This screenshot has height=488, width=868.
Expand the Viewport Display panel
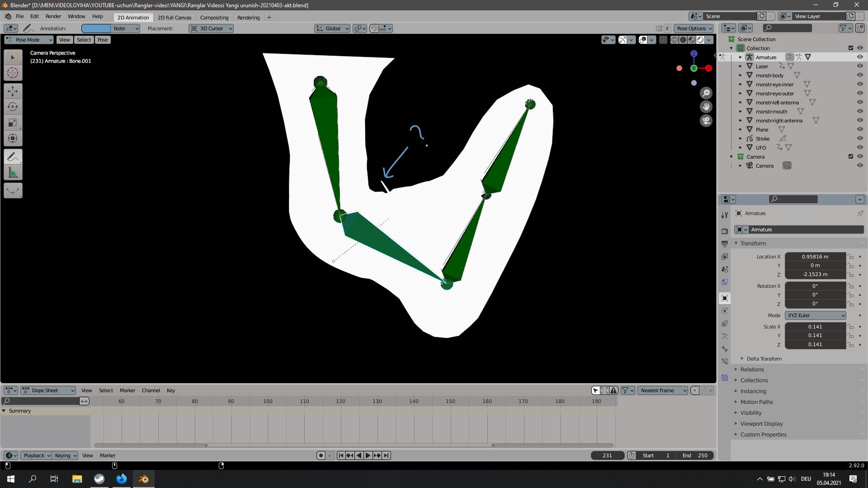tap(761, 424)
